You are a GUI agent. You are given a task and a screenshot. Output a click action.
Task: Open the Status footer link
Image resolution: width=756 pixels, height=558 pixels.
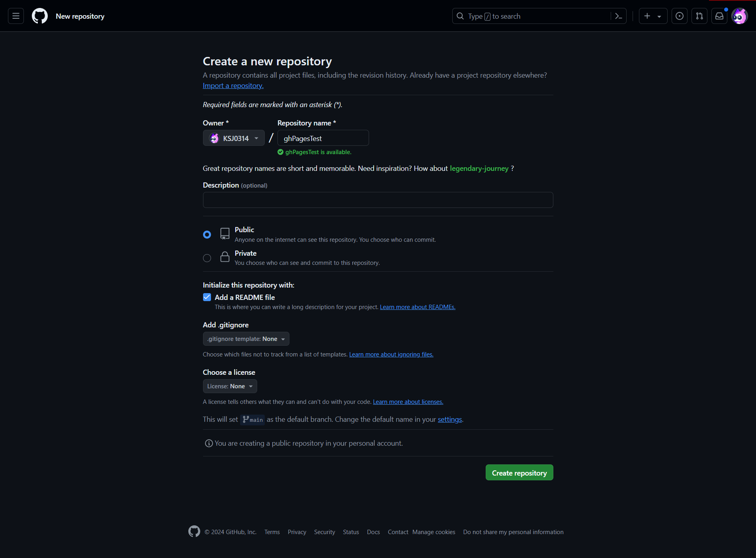tap(351, 532)
